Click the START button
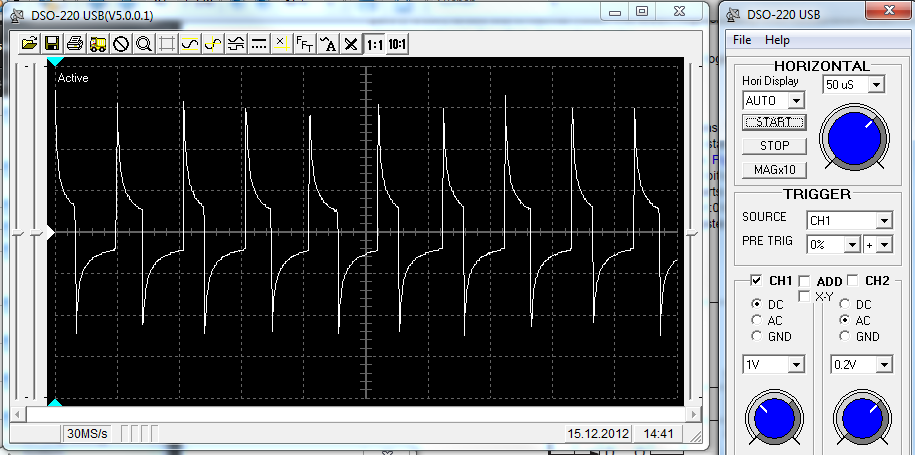 [x=774, y=122]
